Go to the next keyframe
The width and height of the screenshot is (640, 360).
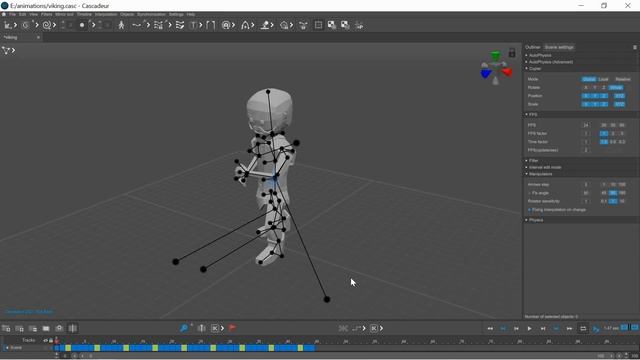556,329
